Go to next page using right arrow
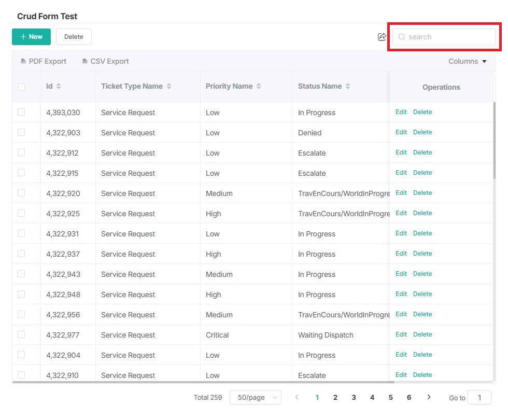508x420 pixels. [x=429, y=397]
